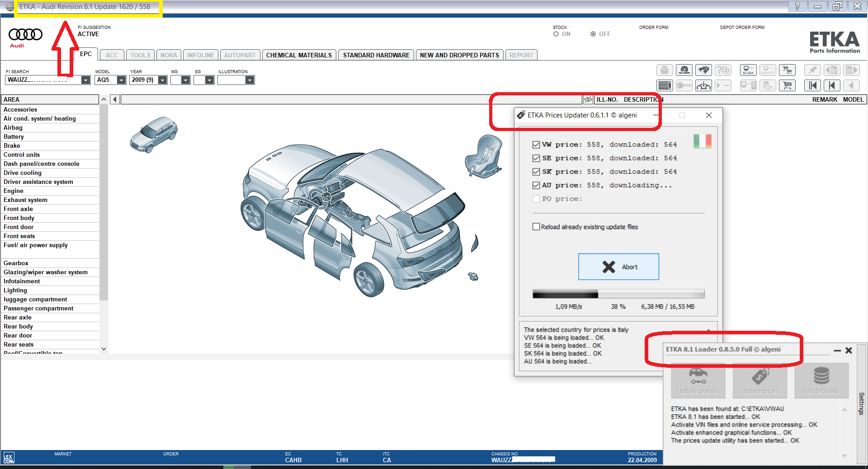
Task: Open the CHEMICAL MATERIALS tab
Action: tap(299, 55)
